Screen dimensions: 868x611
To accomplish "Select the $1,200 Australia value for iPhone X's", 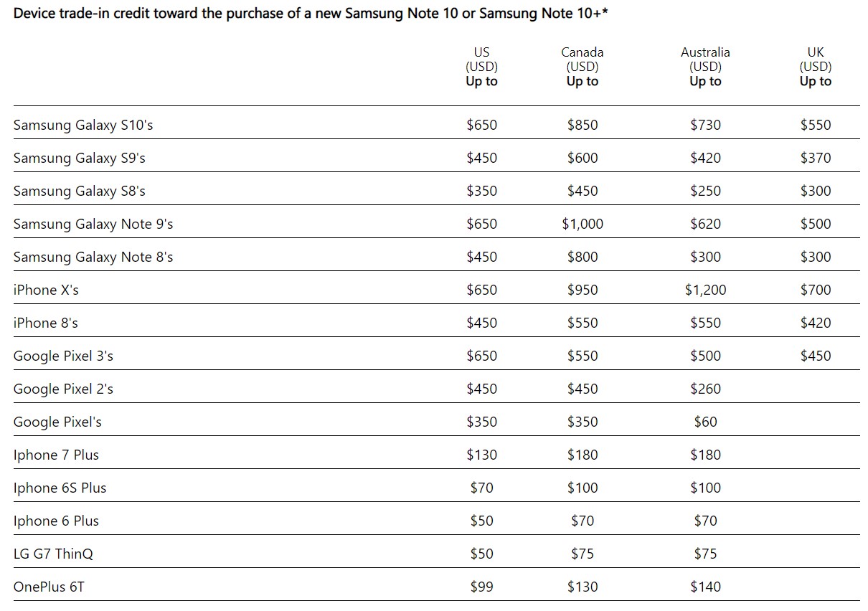I will (705, 290).
